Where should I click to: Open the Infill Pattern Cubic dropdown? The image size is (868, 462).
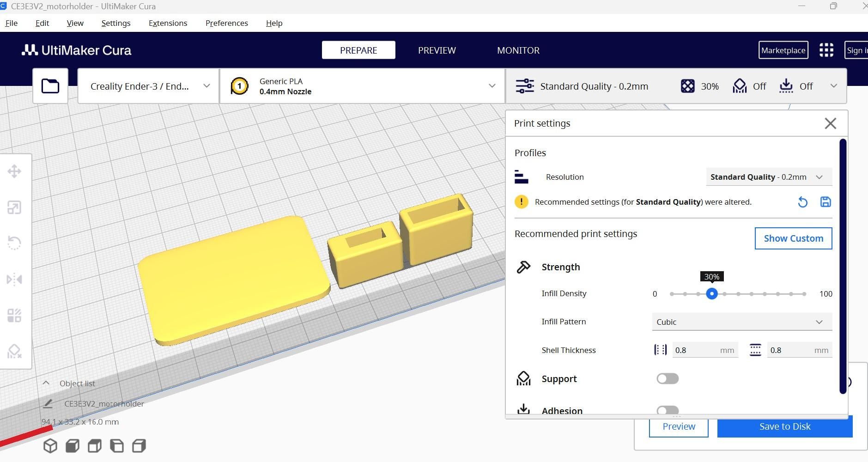(x=742, y=322)
